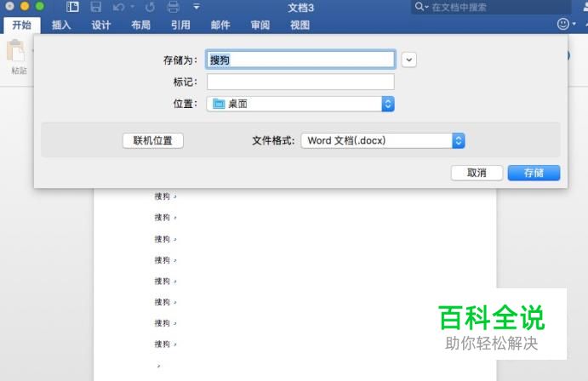
Task: Click the yellow minimize window button
Action: (x=25, y=6)
